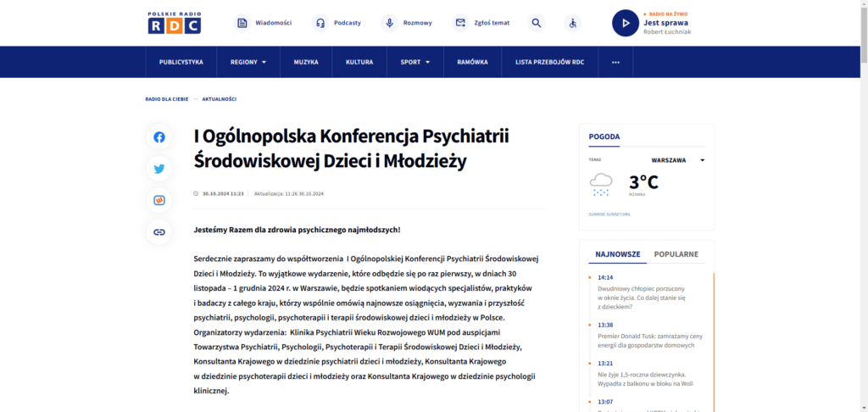This screenshot has height=412, width=868.
Task: Switch to the Popularne tab
Action: click(676, 253)
